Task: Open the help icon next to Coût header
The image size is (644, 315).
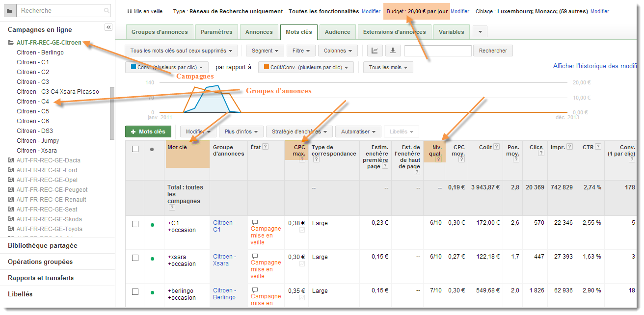Action: point(497,147)
